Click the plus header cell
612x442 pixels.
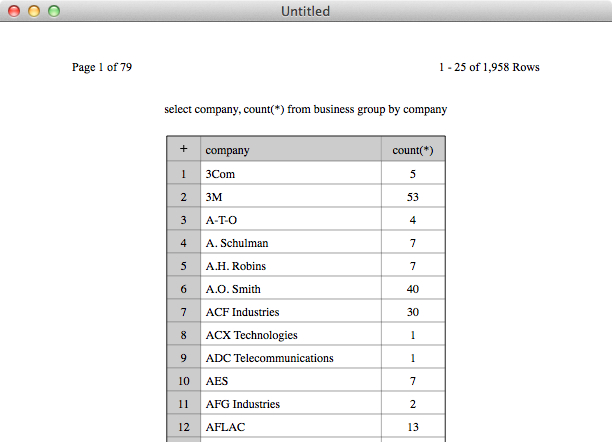click(183, 150)
